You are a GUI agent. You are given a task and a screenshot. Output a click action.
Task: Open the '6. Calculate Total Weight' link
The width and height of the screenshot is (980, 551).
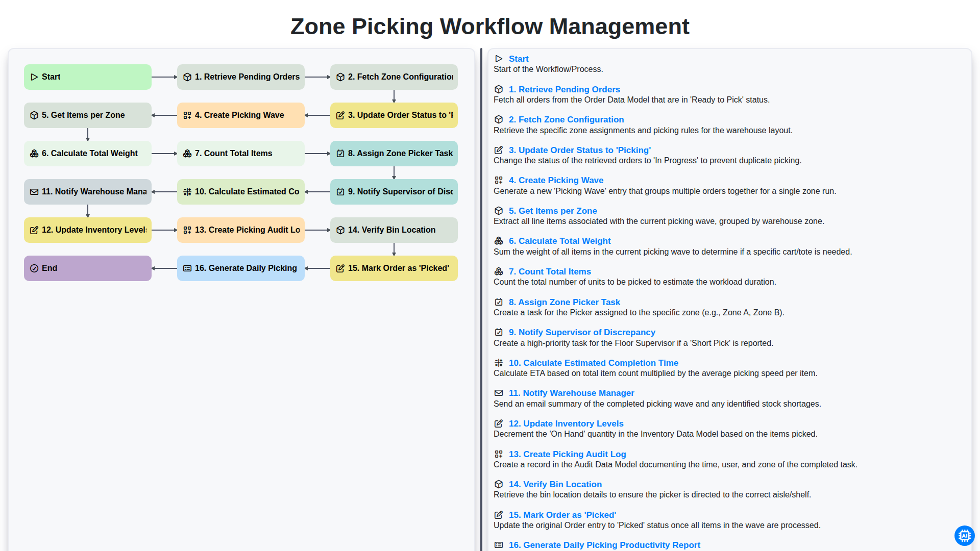[560, 241]
